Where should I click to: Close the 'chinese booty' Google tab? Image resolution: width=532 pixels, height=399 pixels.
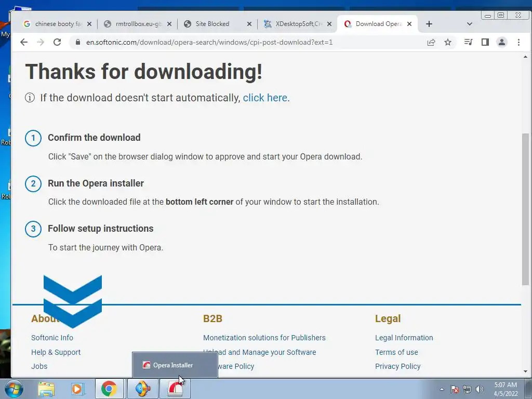click(89, 24)
